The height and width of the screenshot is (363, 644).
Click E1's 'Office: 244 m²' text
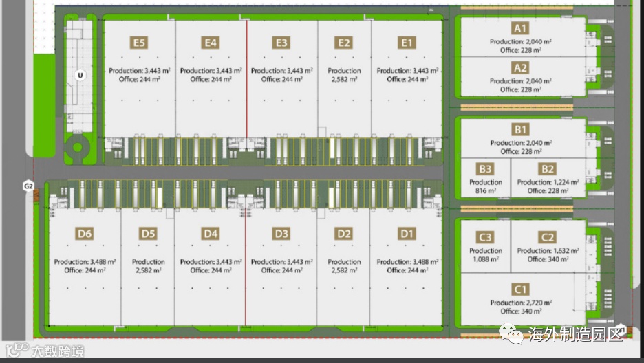[x=407, y=79]
